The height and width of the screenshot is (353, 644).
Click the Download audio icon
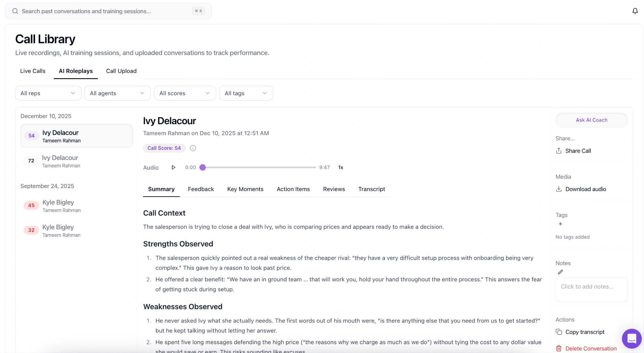click(559, 189)
